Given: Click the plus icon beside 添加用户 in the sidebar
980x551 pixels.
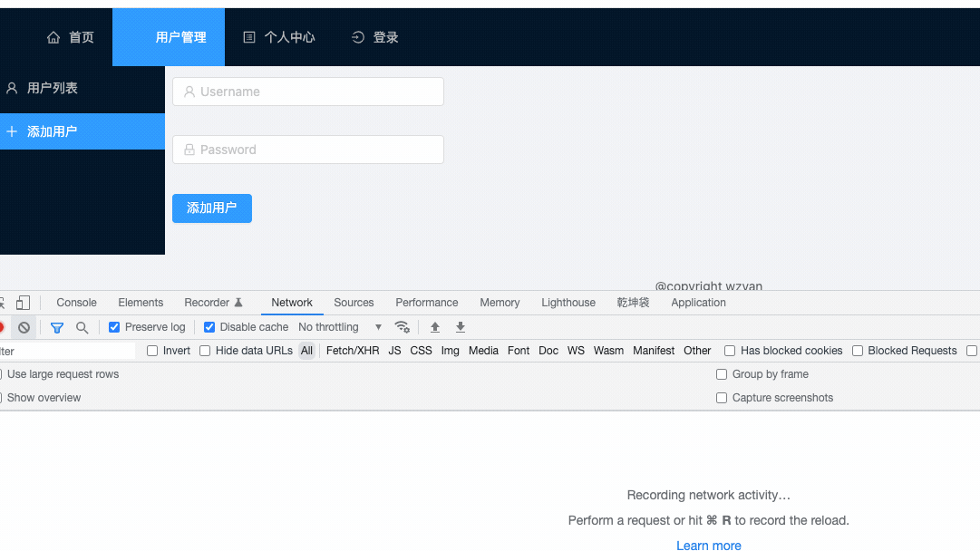Looking at the screenshot, I should pos(12,131).
